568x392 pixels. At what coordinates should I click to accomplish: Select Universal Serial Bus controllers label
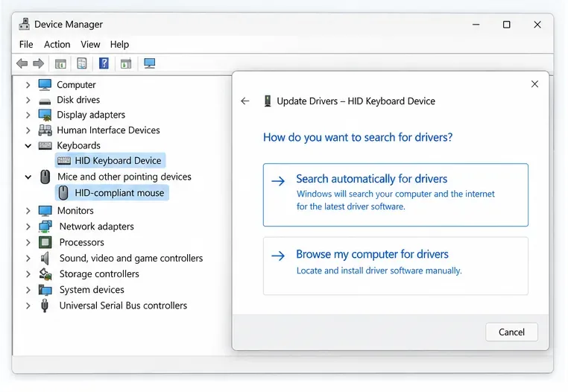[x=123, y=306]
